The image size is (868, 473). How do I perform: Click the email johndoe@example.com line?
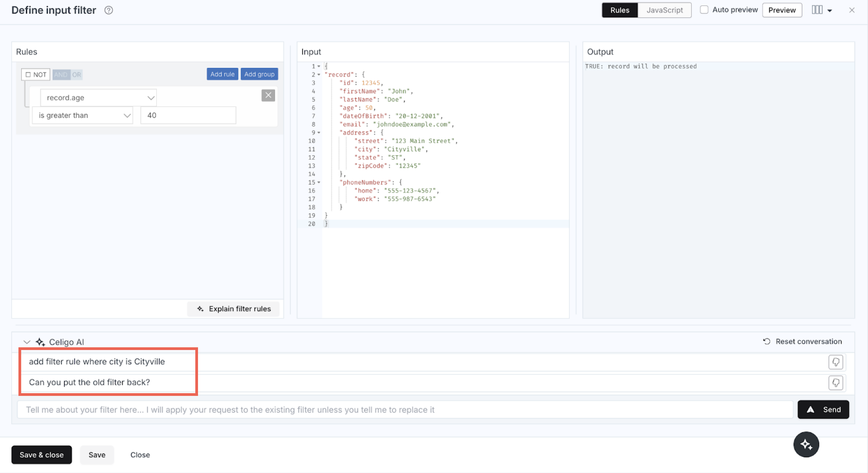tap(397, 124)
